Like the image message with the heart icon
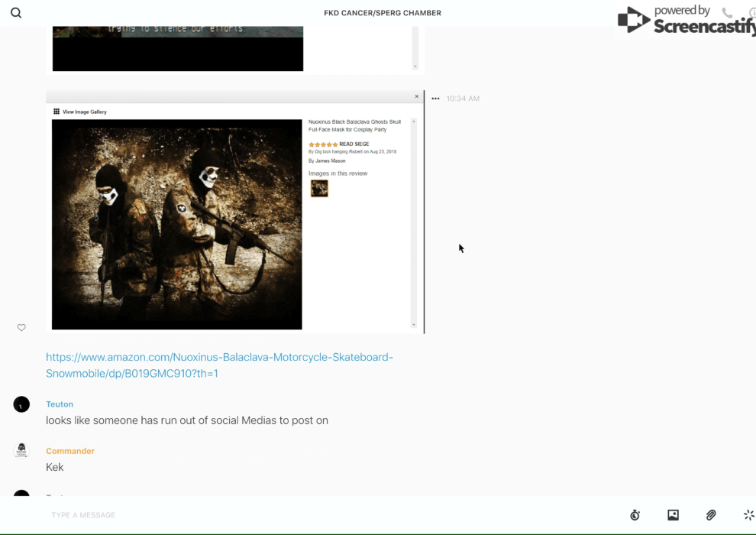This screenshot has height=535, width=756. point(21,328)
